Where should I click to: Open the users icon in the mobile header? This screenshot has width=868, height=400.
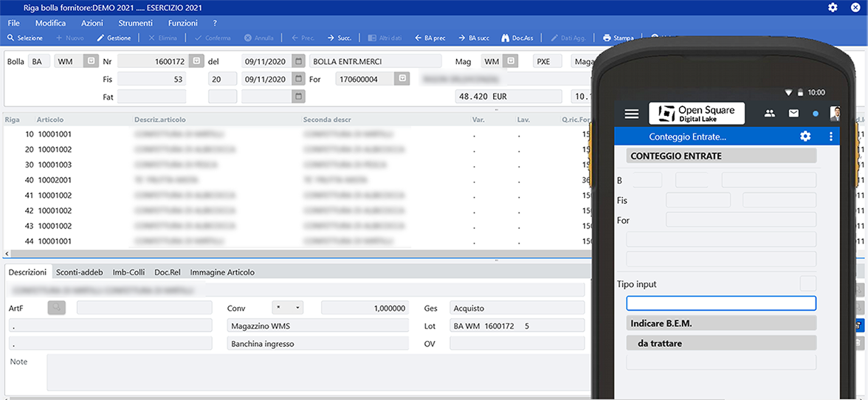point(769,114)
